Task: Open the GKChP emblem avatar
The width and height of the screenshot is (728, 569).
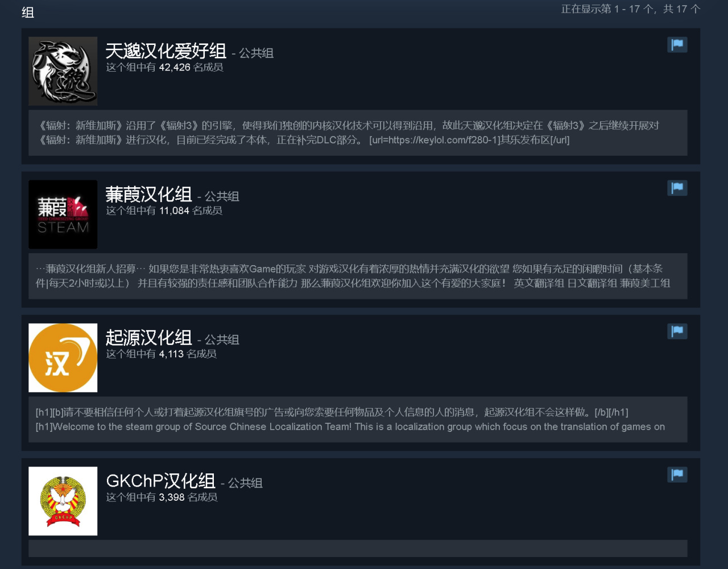Action: click(63, 501)
